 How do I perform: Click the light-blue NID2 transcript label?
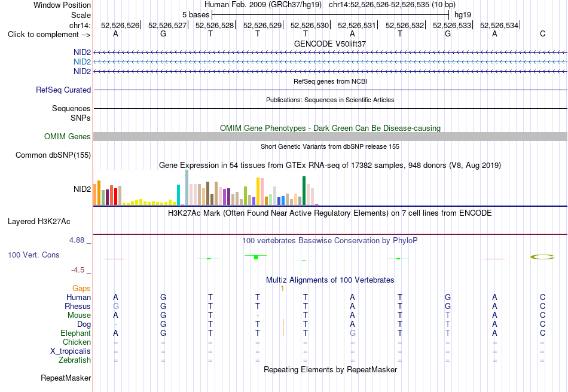point(82,62)
